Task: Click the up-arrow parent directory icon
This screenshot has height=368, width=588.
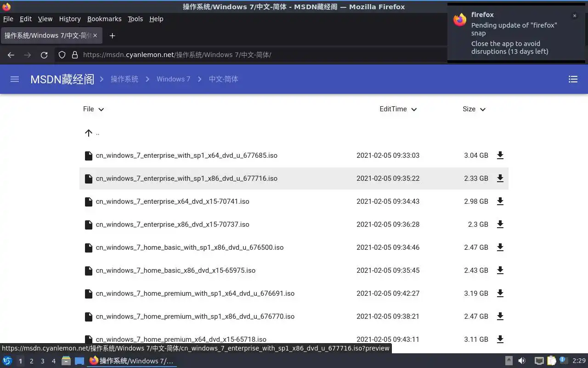Action: (89, 133)
